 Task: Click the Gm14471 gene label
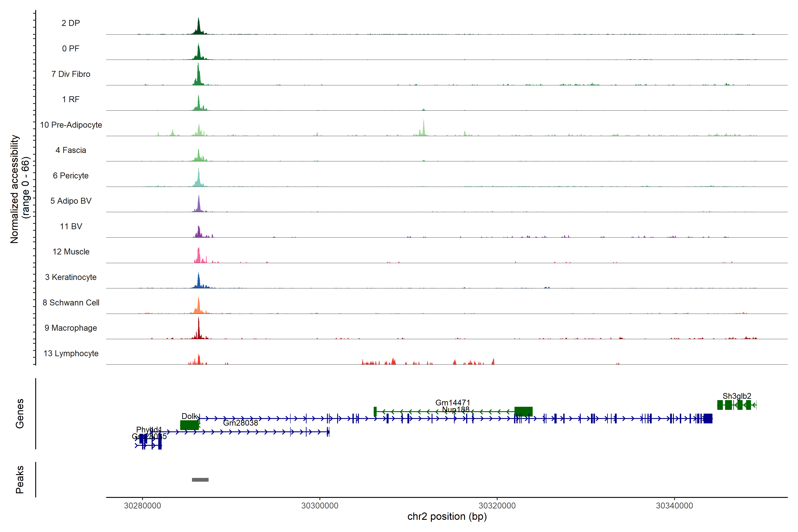tap(453, 402)
